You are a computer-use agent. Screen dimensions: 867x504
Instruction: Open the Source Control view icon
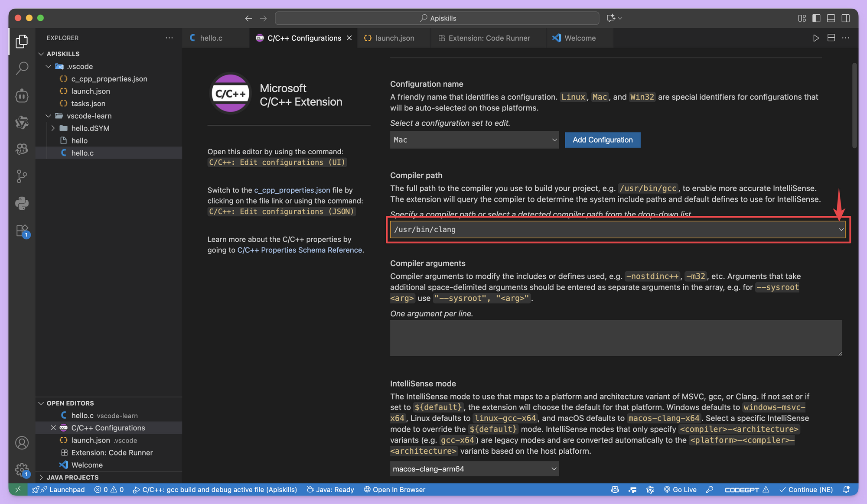click(22, 176)
